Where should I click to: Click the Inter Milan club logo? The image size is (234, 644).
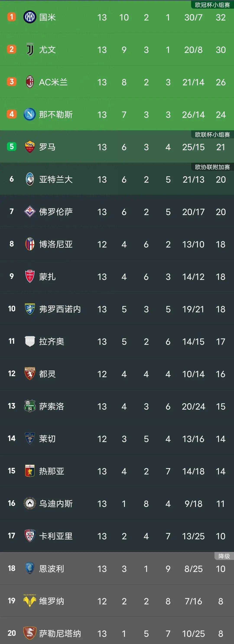coord(29,18)
